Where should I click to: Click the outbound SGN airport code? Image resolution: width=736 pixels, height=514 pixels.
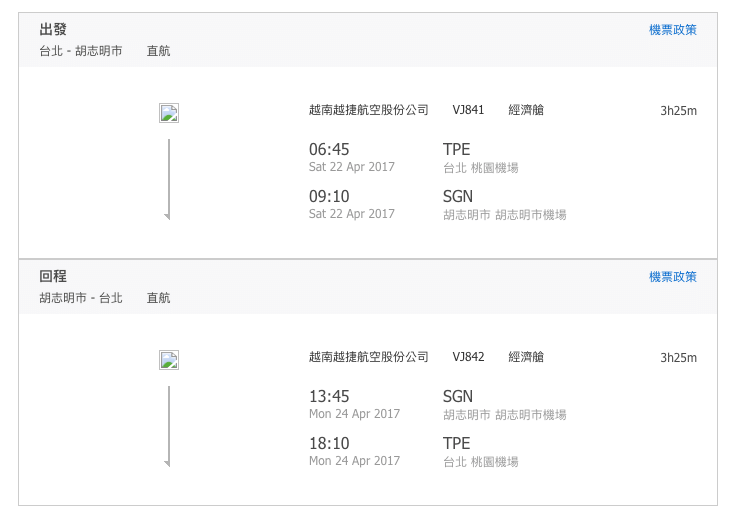[458, 196]
